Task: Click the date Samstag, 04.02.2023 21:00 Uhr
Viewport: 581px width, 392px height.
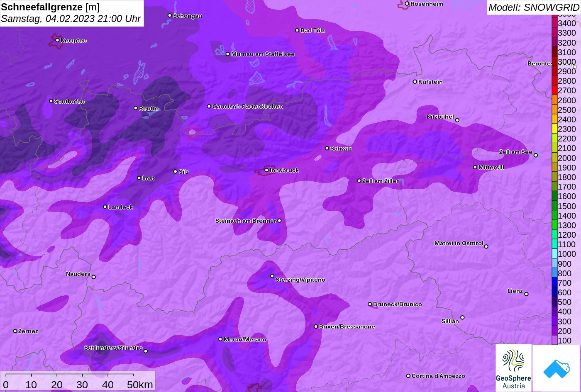Action: pos(71,19)
